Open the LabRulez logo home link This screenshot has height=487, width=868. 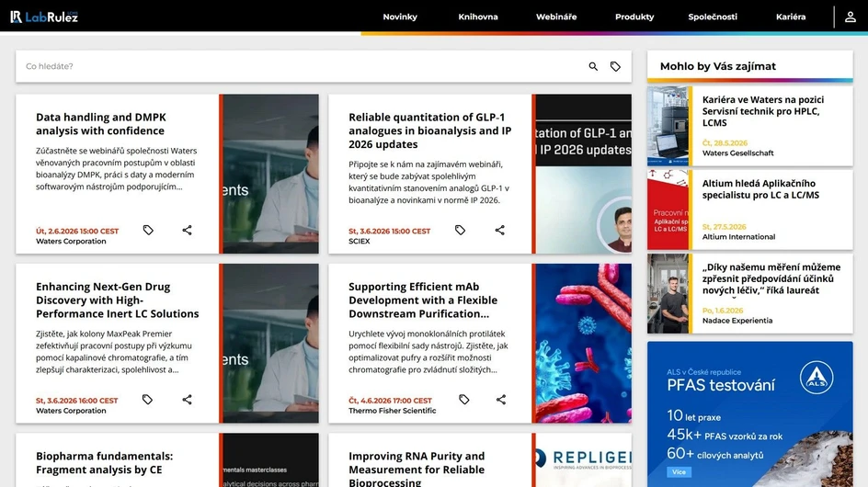(x=44, y=17)
